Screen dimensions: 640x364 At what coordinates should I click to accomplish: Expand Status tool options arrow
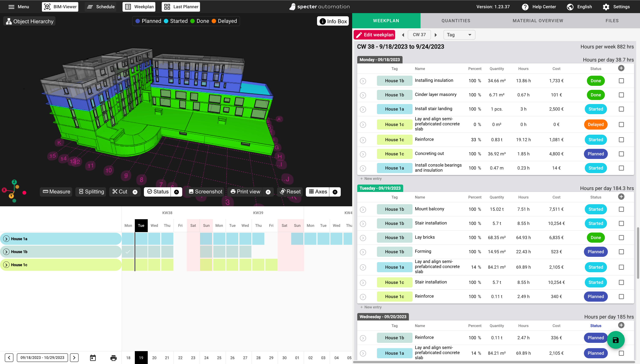[x=177, y=192]
